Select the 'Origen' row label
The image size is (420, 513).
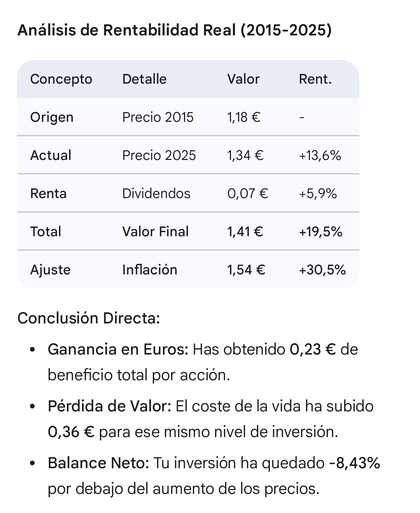click(x=52, y=117)
